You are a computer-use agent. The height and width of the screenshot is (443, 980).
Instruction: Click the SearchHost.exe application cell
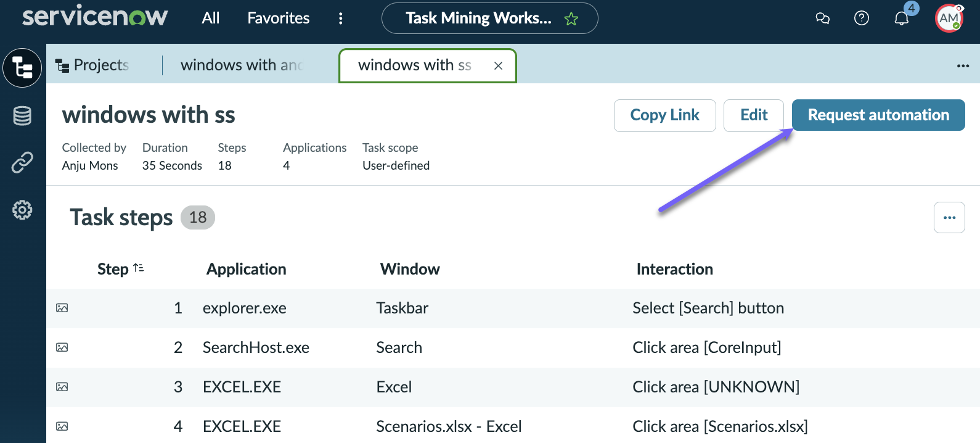(x=256, y=347)
